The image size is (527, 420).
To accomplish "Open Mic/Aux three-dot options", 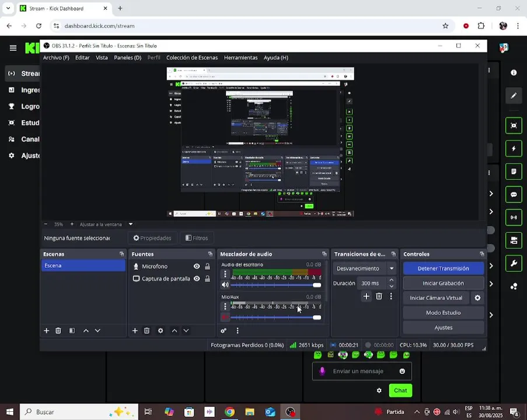I will coord(225,306).
